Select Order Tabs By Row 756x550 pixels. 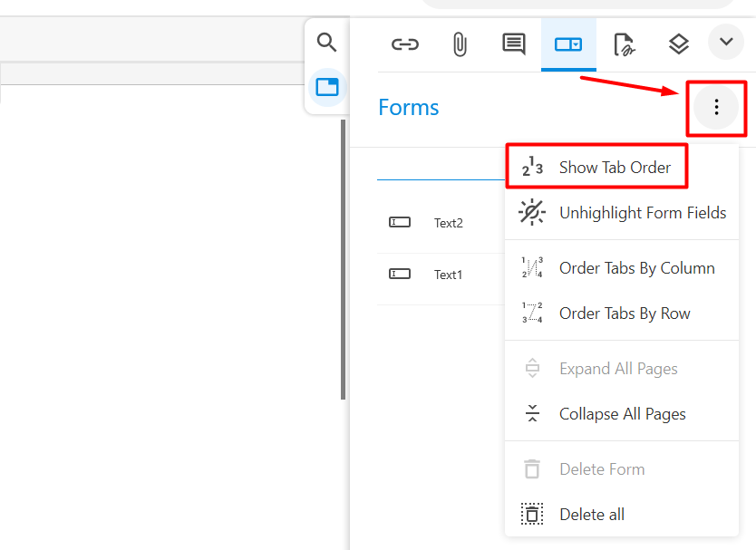(622, 314)
